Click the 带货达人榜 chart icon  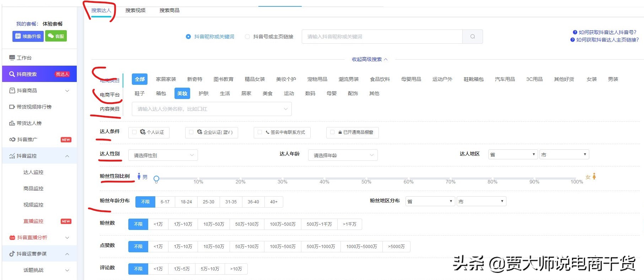pyautogui.click(x=12, y=123)
